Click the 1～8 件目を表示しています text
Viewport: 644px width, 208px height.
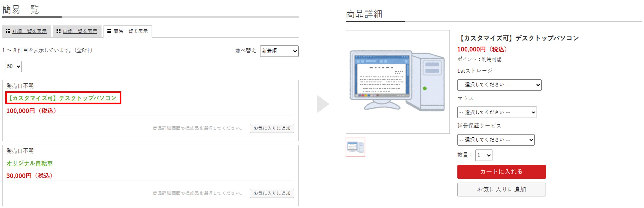(x=48, y=50)
